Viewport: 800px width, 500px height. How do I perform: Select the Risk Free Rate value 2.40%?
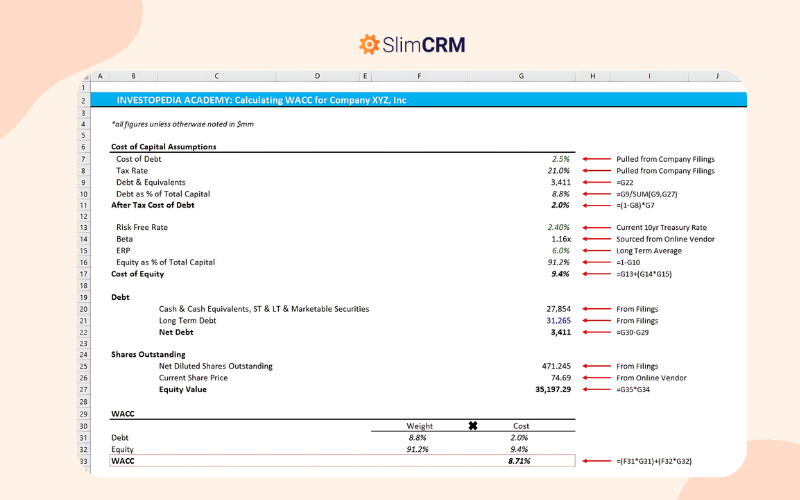tap(558, 227)
